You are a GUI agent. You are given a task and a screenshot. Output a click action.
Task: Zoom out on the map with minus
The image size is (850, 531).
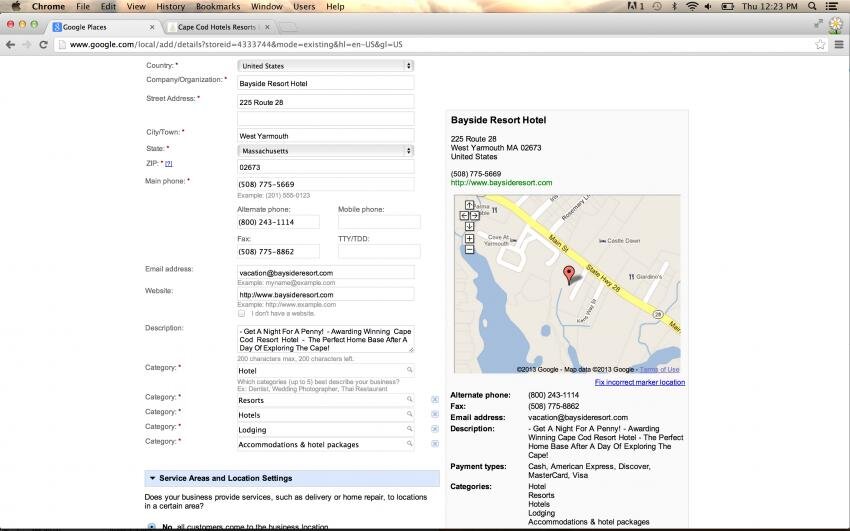point(469,249)
